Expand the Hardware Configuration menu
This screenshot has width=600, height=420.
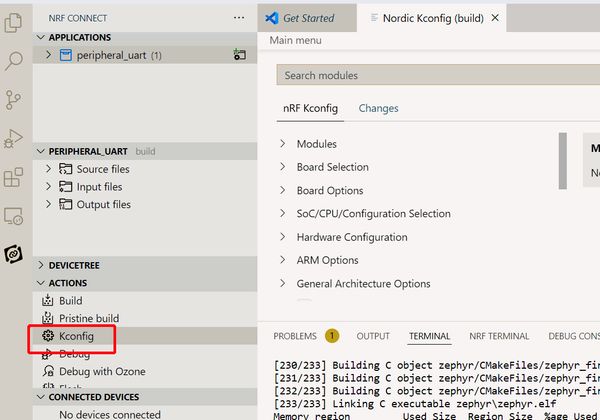[x=282, y=237]
